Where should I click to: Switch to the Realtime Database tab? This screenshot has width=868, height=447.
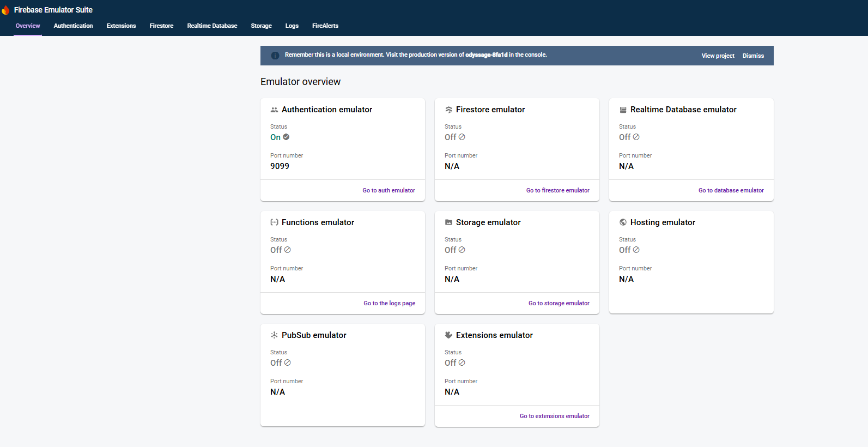click(x=212, y=26)
